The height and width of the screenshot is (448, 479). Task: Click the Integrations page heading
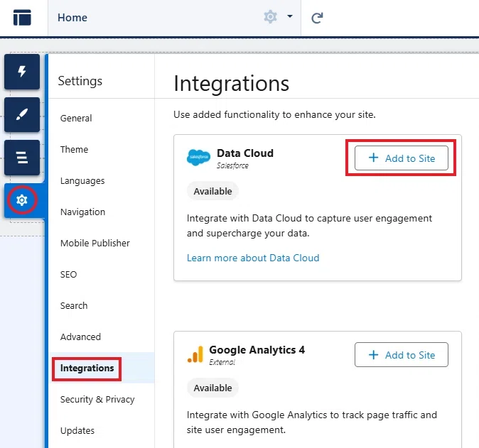tap(231, 83)
